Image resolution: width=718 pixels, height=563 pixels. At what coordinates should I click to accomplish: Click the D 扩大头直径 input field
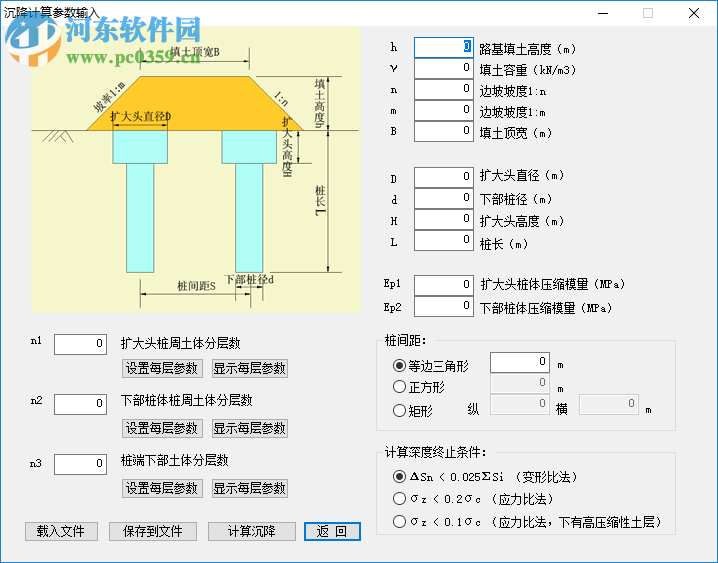click(444, 177)
